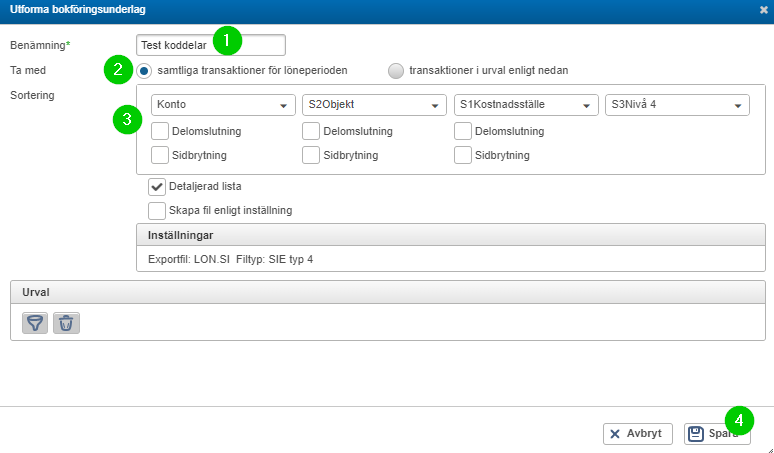Click the Urval panel header

click(388, 292)
